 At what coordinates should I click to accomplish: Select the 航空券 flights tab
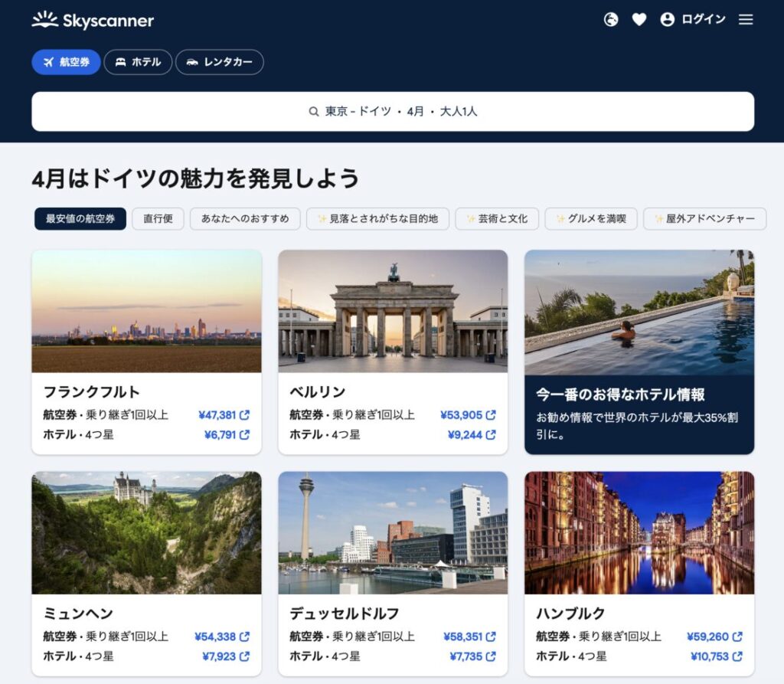(66, 62)
